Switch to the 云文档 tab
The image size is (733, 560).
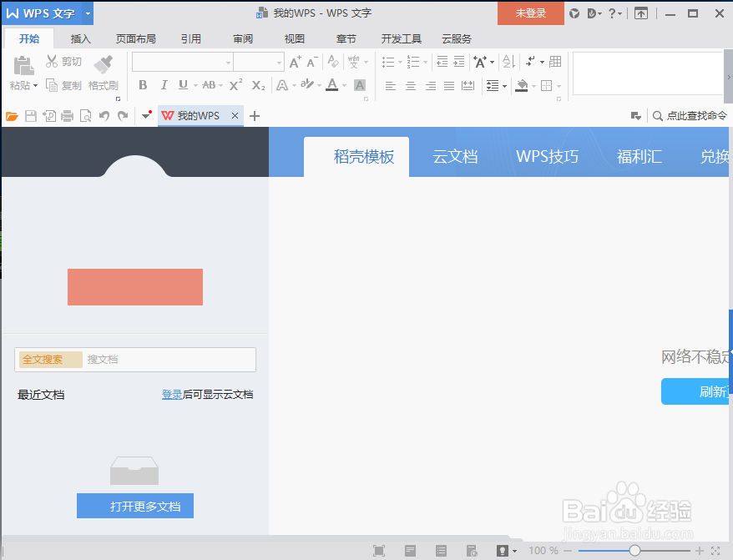455,157
